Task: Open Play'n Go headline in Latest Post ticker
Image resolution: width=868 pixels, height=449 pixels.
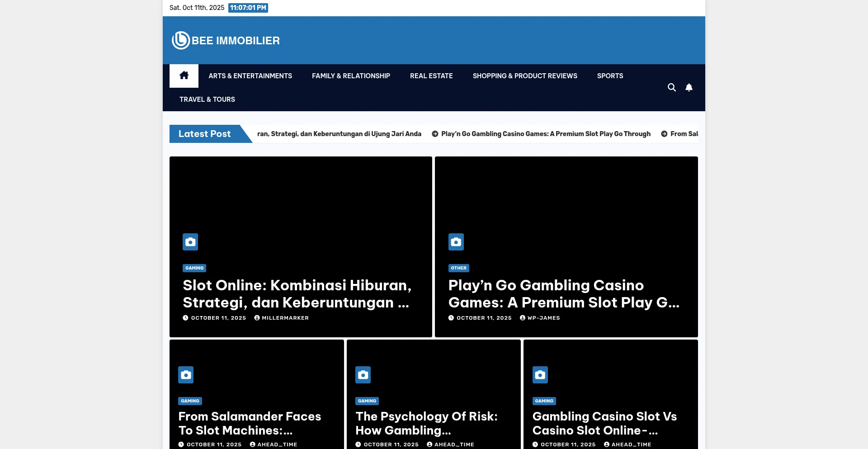Action: tap(546, 134)
